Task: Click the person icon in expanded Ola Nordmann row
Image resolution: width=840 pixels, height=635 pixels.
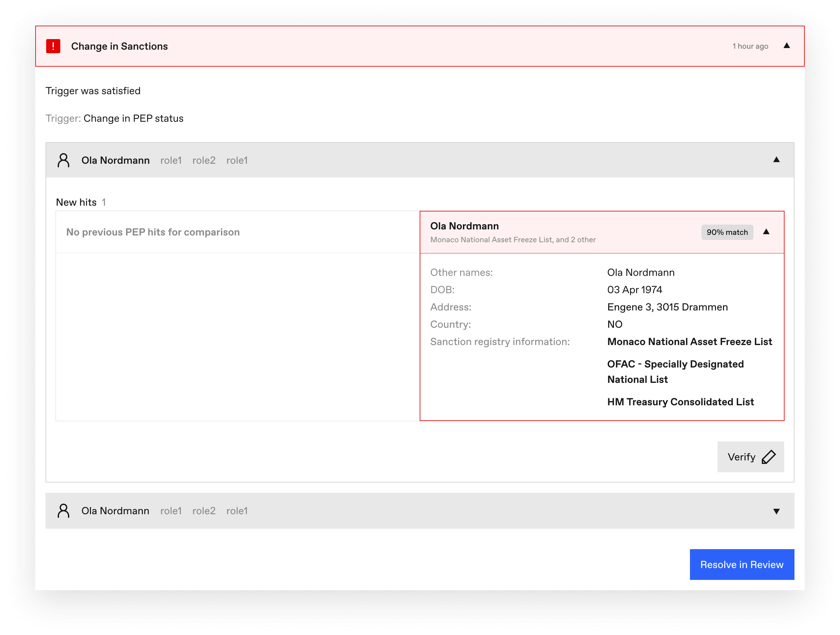Action: coord(63,160)
